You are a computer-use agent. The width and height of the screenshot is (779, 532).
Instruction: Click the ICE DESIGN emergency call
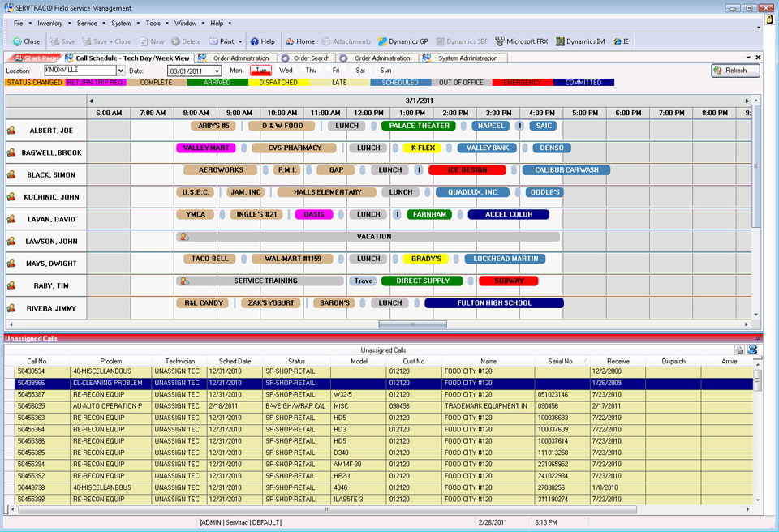pyautogui.click(x=467, y=169)
